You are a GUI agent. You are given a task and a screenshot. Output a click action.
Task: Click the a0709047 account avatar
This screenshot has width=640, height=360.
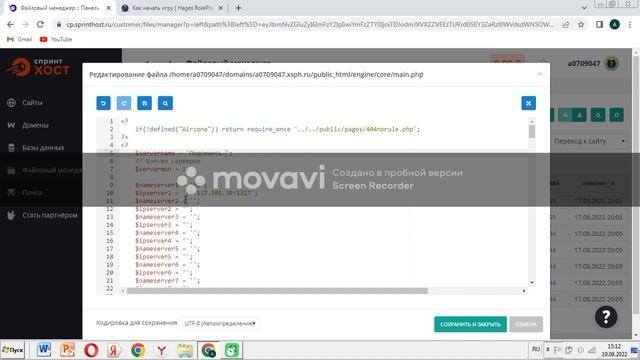pos(611,64)
